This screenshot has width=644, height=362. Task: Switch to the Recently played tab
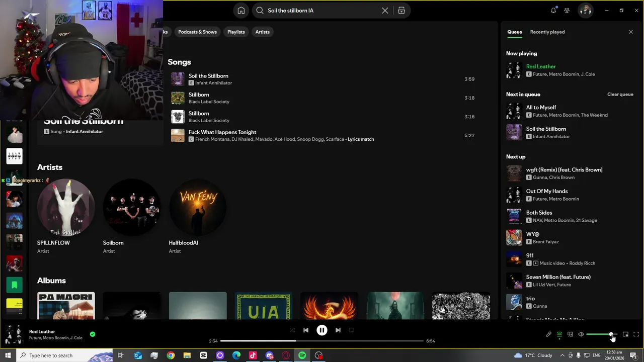click(x=547, y=32)
